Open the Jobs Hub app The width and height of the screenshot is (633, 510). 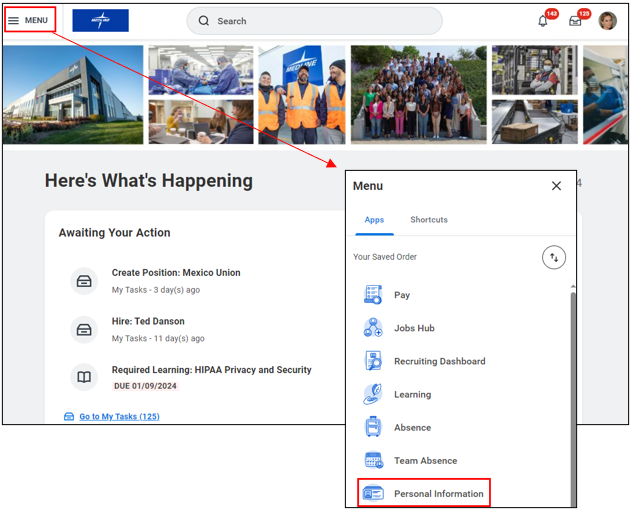pos(414,328)
